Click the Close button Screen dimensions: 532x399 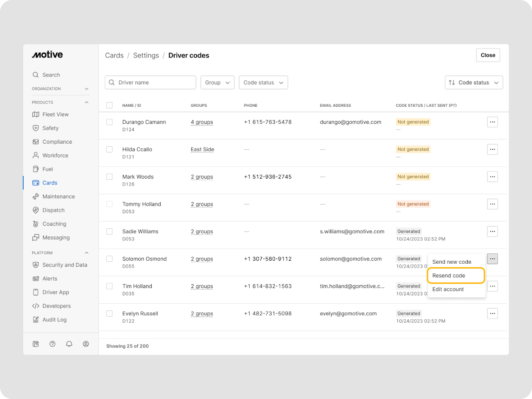tap(488, 55)
